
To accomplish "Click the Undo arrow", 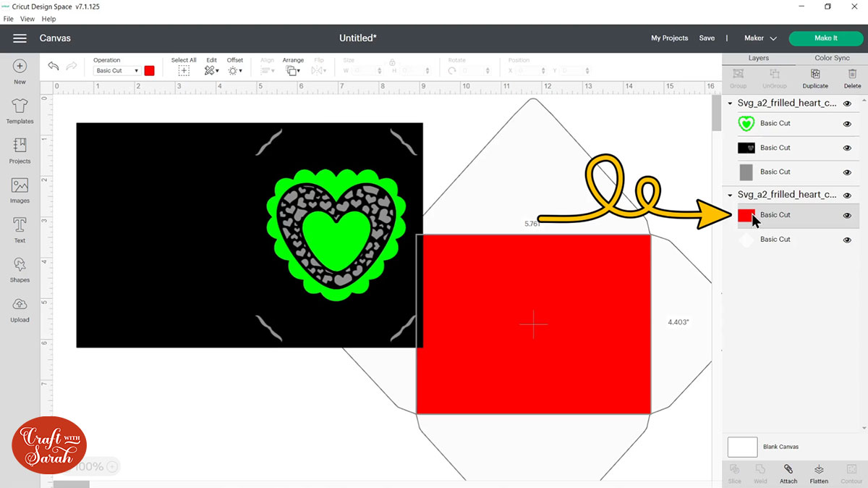I will pyautogui.click(x=53, y=65).
